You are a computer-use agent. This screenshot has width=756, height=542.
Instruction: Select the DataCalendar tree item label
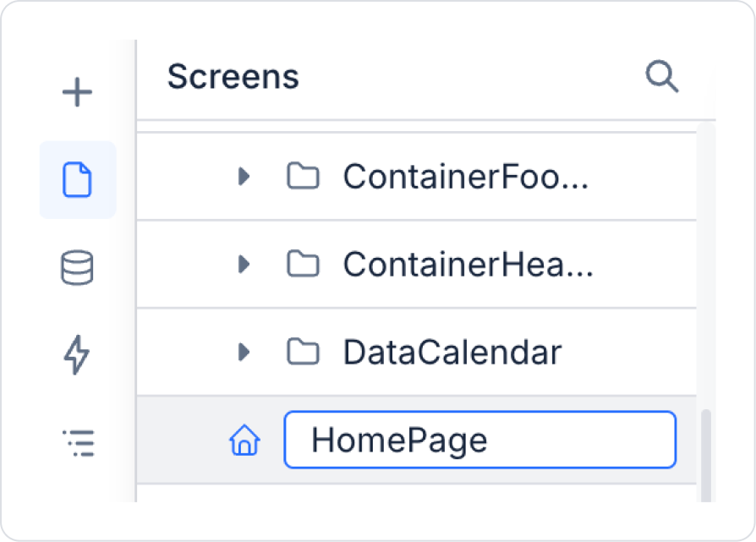click(x=452, y=352)
